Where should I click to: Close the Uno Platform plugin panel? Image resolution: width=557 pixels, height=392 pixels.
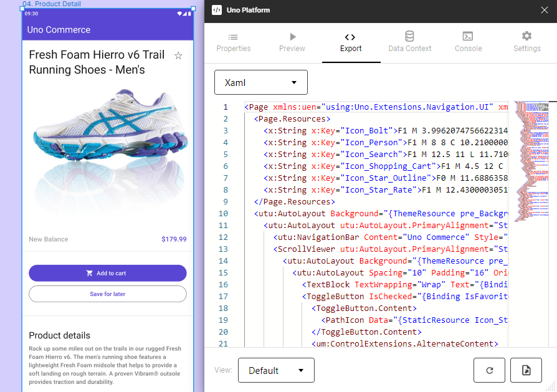click(544, 10)
